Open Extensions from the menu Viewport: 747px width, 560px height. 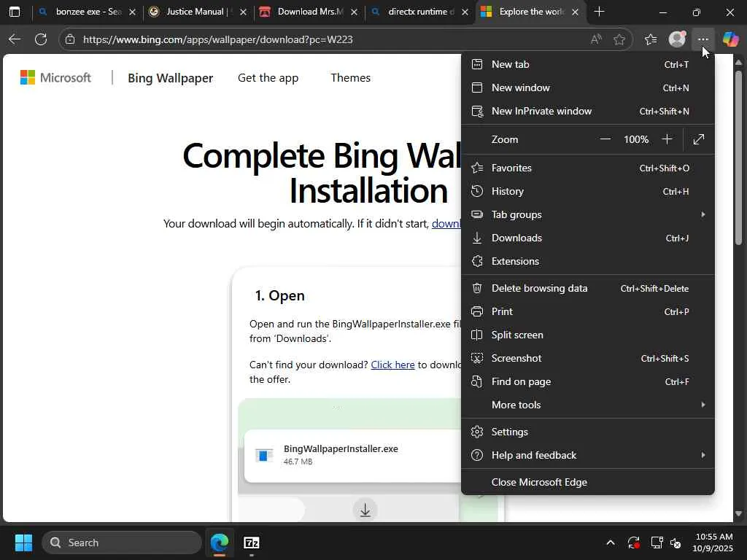588,262
